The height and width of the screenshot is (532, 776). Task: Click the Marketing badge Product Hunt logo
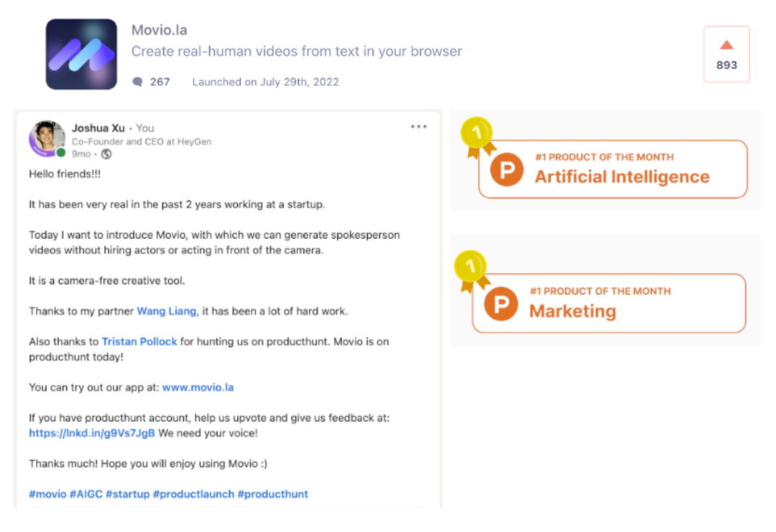[502, 304]
